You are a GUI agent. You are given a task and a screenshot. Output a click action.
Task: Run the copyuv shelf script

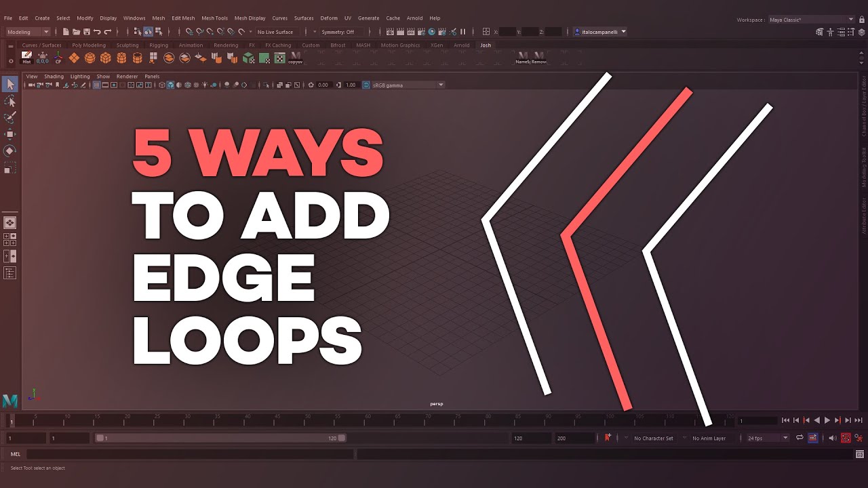pyautogui.click(x=296, y=58)
